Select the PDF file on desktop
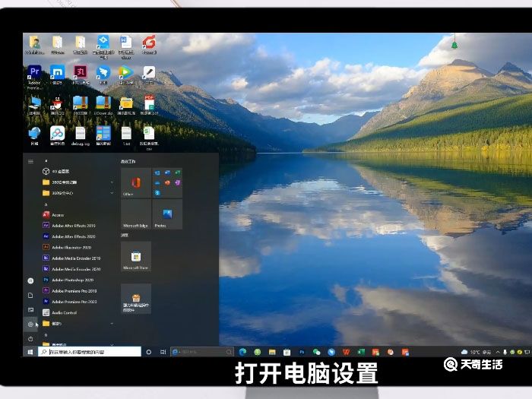This screenshot has width=532, height=399. pyautogui.click(x=149, y=105)
